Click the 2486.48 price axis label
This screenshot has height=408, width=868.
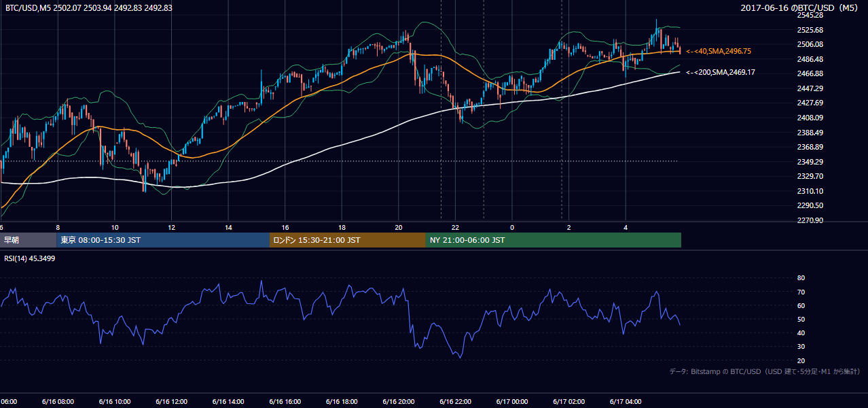coord(810,59)
